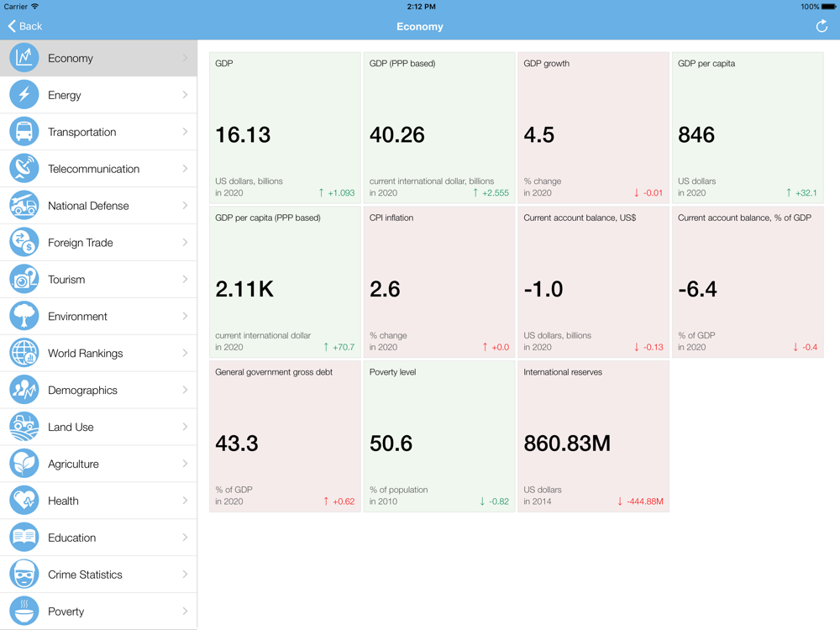Expand the Agriculture row chevron
Screen dimensions: 840x630
185,464
